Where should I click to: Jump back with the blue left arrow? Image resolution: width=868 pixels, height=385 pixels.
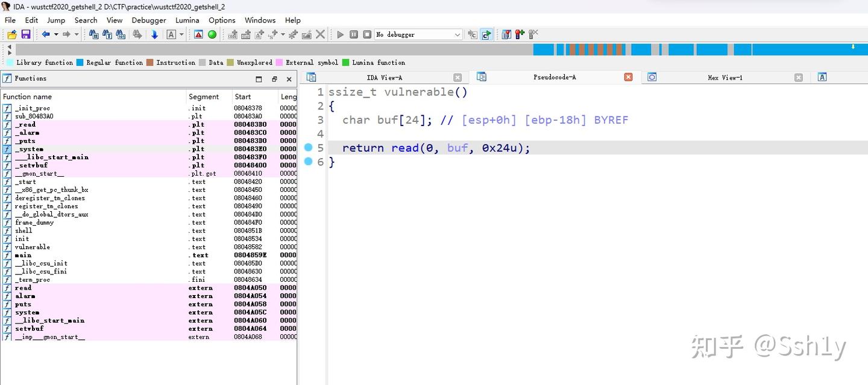tap(46, 34)
